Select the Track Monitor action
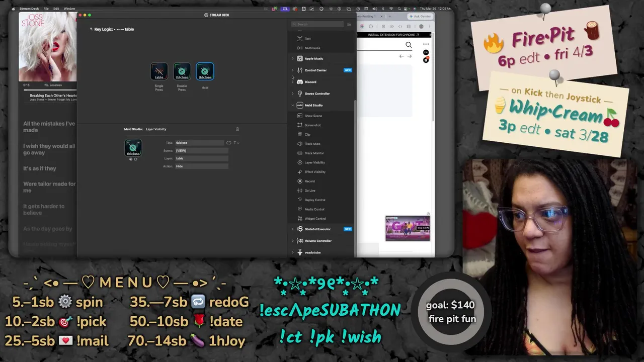 [314, 153]
